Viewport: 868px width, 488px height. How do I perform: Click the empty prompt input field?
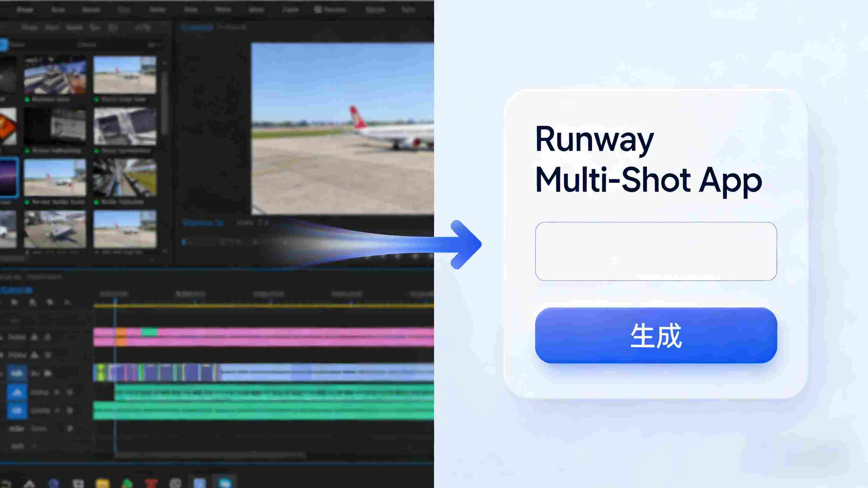[x=656, y=251]
